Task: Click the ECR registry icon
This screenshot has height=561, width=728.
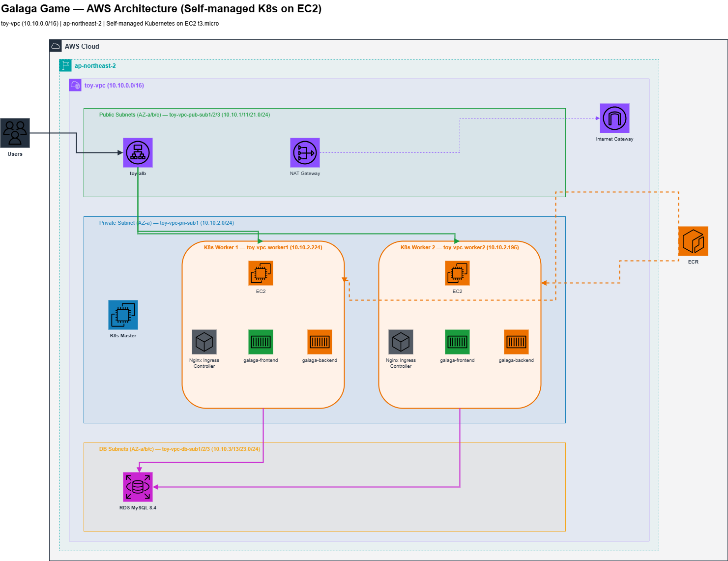Action: coord(693,241)
